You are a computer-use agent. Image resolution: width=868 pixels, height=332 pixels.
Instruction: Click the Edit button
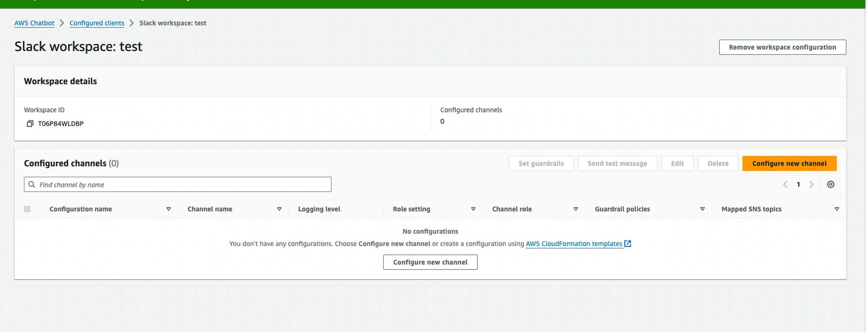coord(677,164)
